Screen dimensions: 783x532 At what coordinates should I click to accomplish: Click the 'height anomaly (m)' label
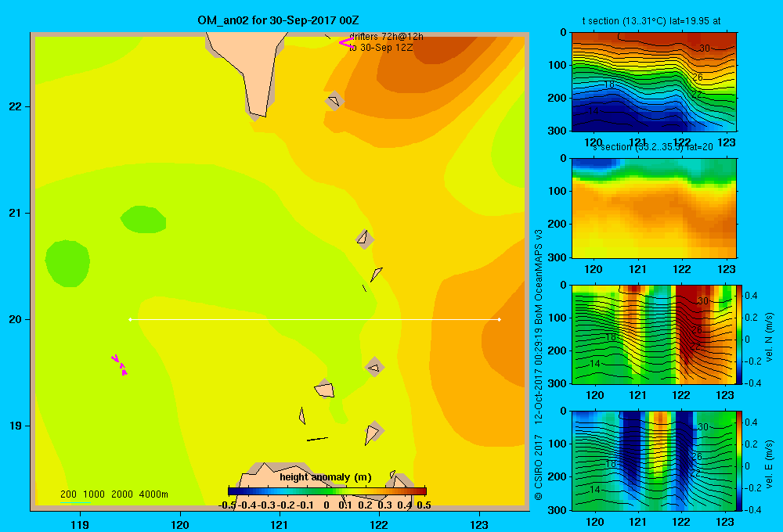pyautogui.click(x=326, y=477)
